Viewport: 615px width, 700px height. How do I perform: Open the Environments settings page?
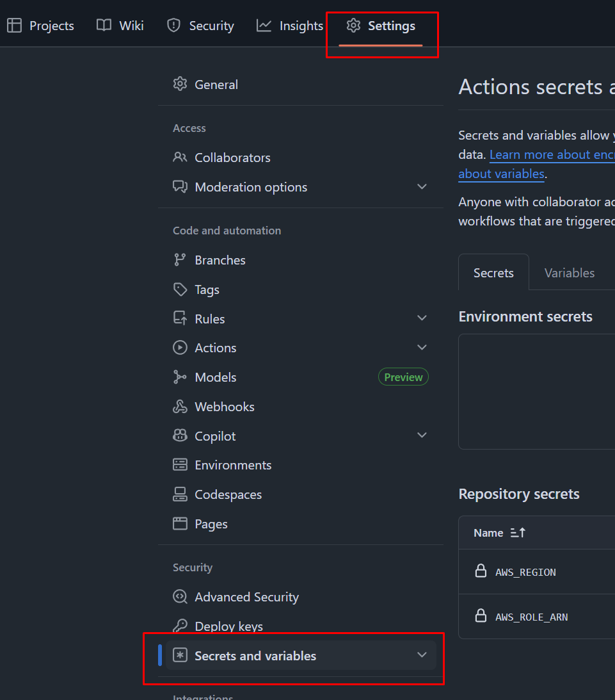tap(233, 465)
